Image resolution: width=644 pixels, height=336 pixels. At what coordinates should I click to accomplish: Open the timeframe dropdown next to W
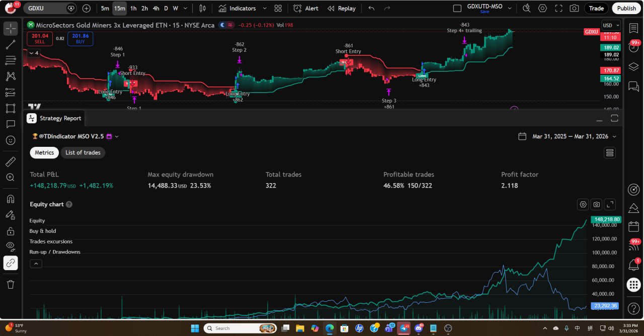click(x=184, y=8)
